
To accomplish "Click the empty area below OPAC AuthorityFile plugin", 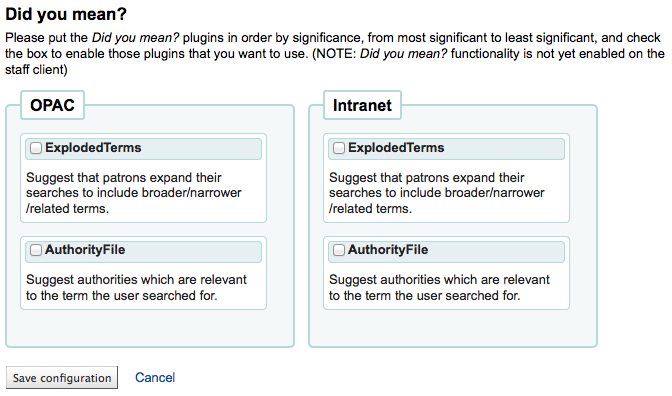I will tap(150, 327).
